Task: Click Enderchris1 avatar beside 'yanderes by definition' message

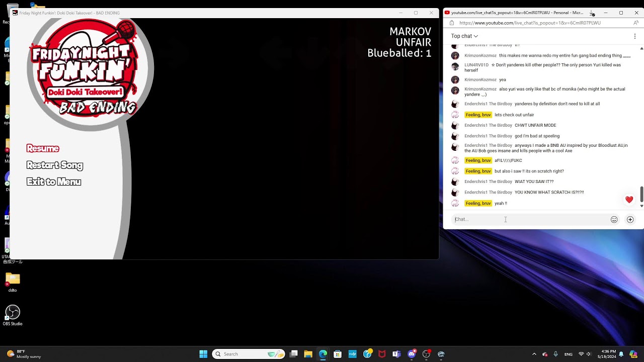Action: pyautogui.click(x=455, y=104)
